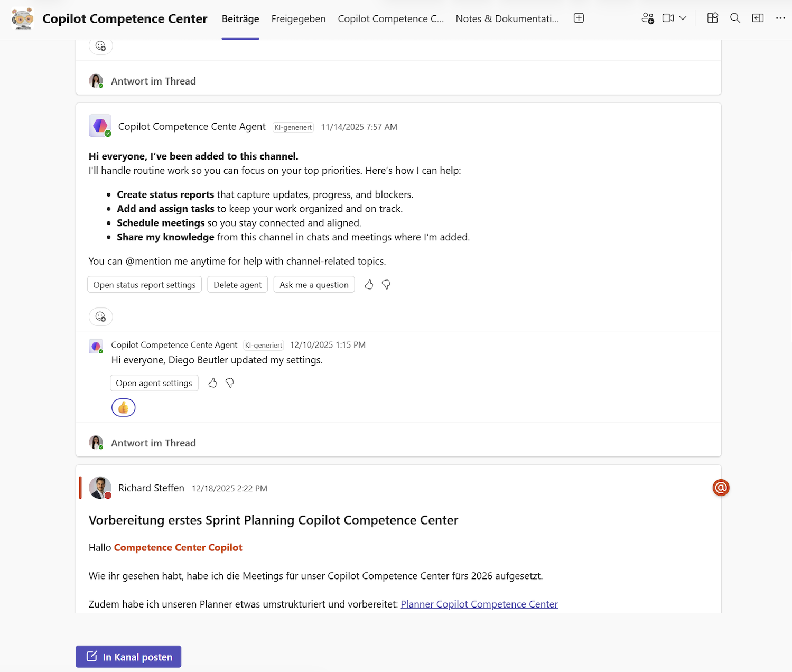This screenshot has width=792, height=672.
Task: Click the Copilot Competence Center team avatar
Action: 22,18
